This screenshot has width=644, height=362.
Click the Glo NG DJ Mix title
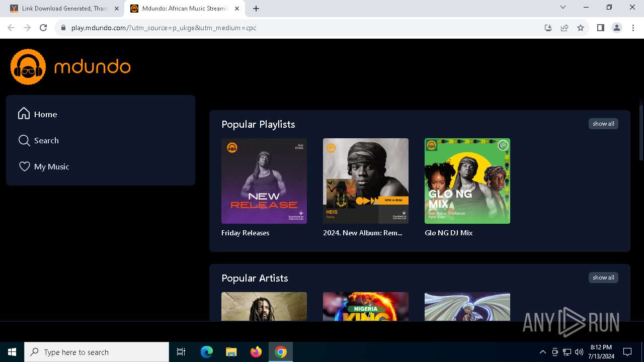(449, 233)
